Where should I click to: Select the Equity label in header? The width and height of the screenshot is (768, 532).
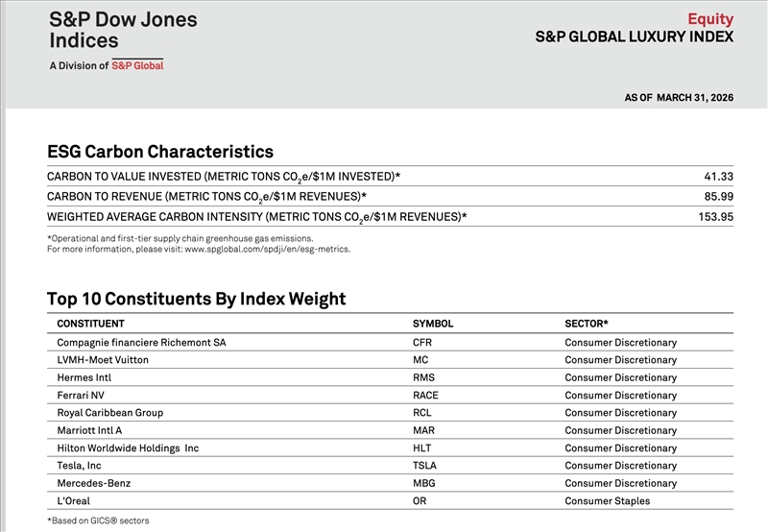[710, 18]
